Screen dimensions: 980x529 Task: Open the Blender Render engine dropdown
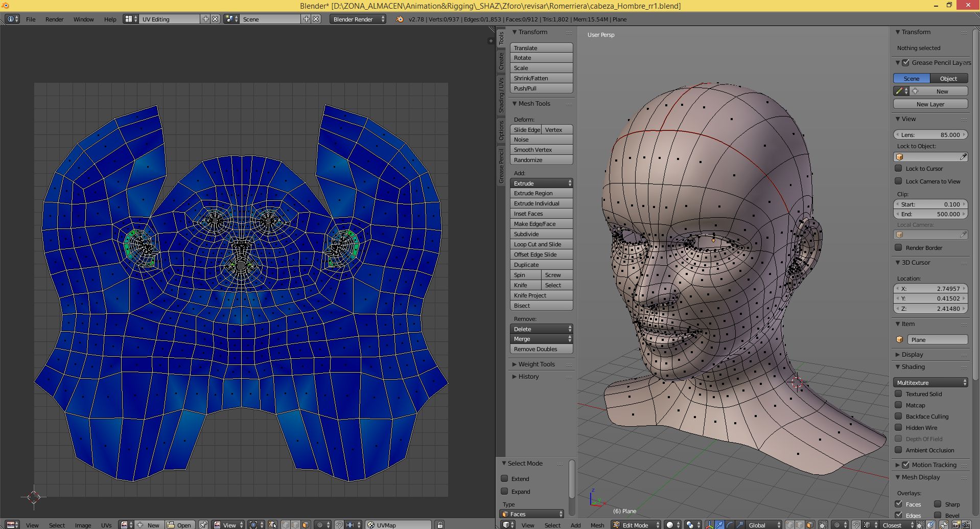358,19
